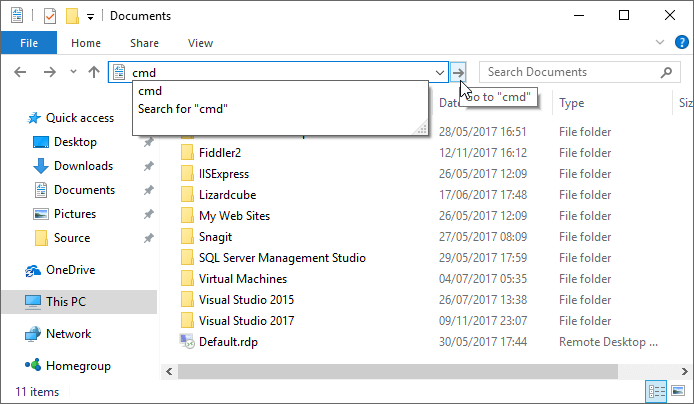This screenshot has width=694, height=404.
Task: Open the Share ribbon tab
Action: (144, 43)
